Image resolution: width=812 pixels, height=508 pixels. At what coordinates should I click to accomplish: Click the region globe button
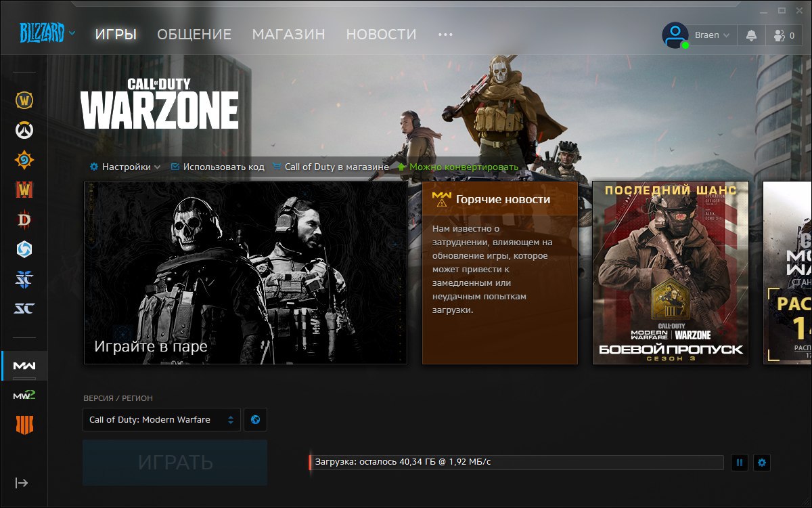pos(255,419)
